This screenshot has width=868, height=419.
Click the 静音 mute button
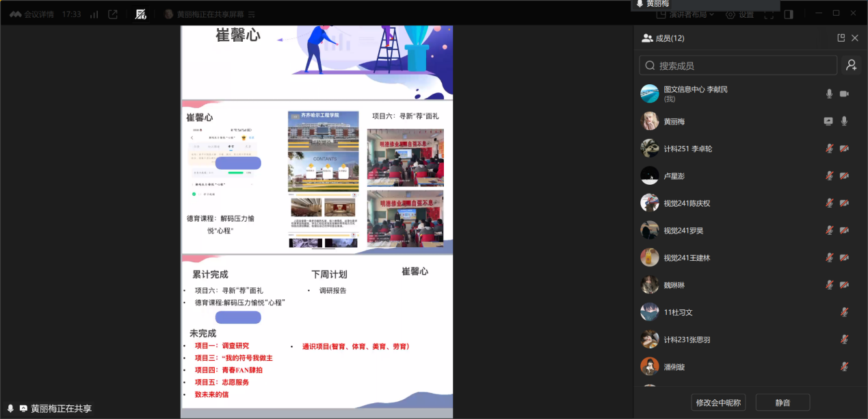coord(782,403)
